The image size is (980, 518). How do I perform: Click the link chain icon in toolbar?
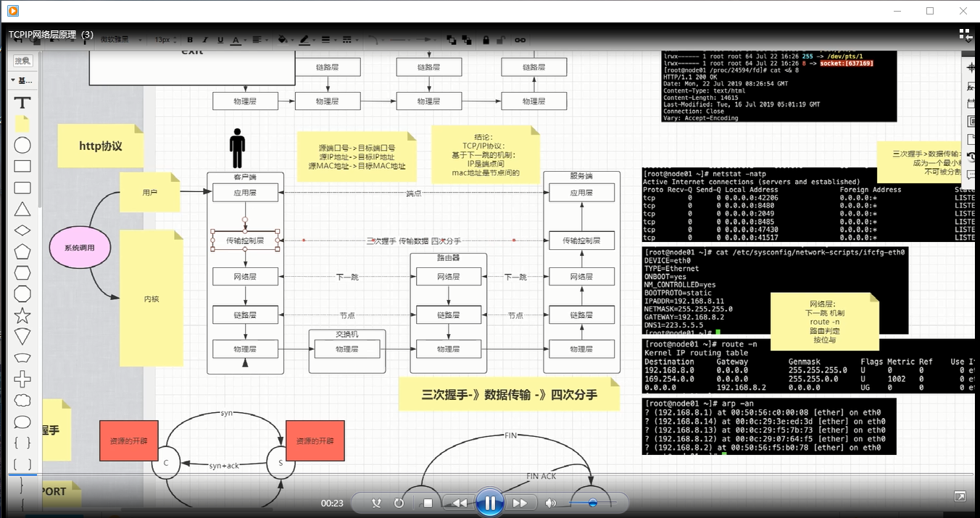click(520, 40)
